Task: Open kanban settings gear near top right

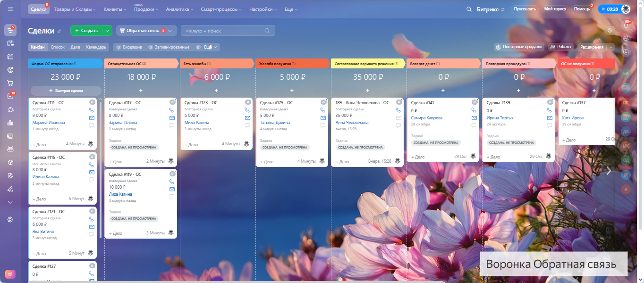Action: click(x=610, y=30)
